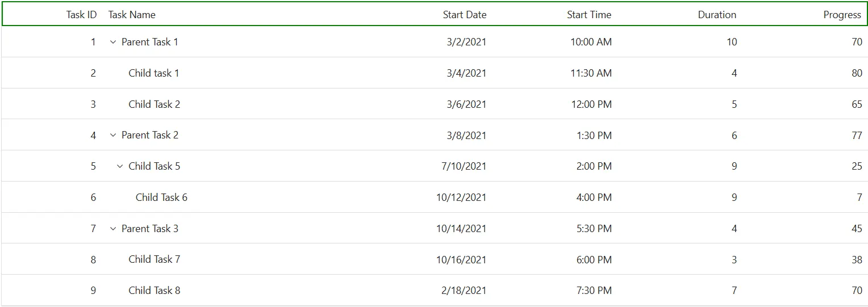Collapse the Child Task 5 chevron
The height and width of the screenshot is (307, 868).
119,166
